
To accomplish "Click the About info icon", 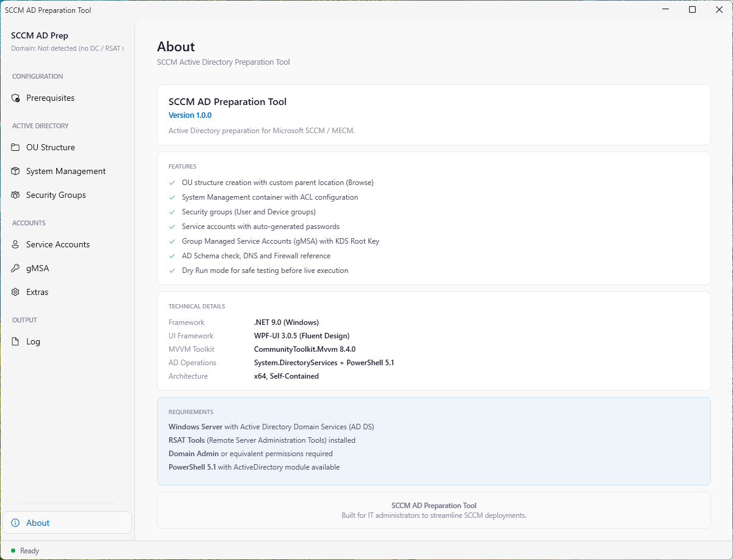I will point(15,523).
